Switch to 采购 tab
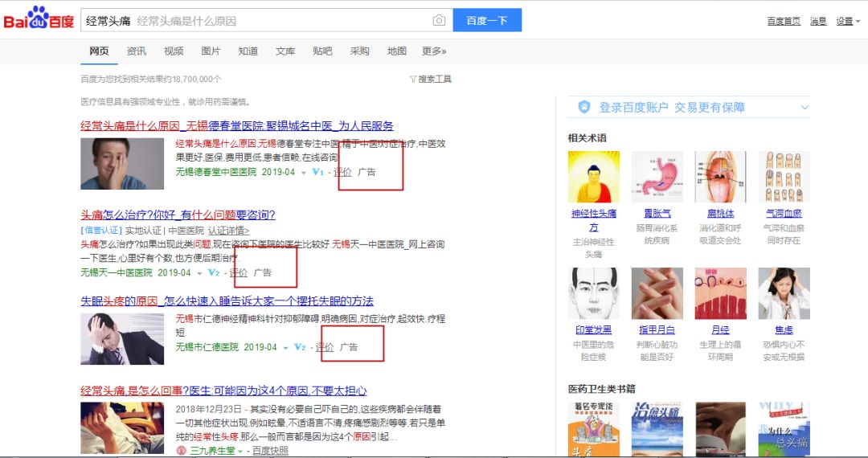The width and height of the screenshot is (868, 458). click(x=359, y=51)
